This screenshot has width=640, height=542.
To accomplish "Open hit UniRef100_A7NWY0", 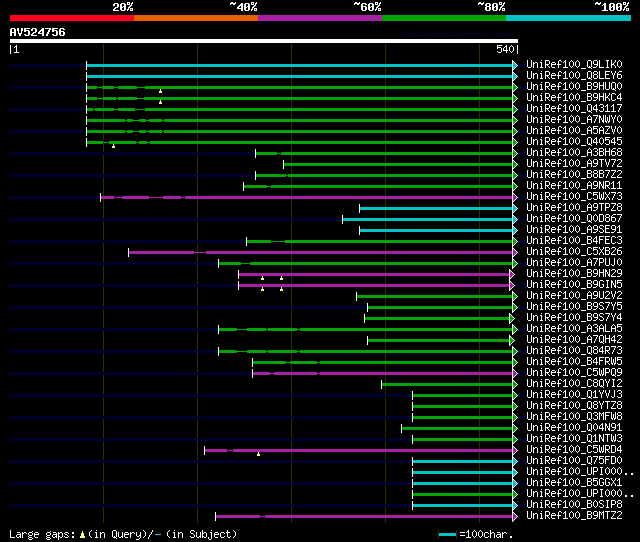I will tap(574, 120).
